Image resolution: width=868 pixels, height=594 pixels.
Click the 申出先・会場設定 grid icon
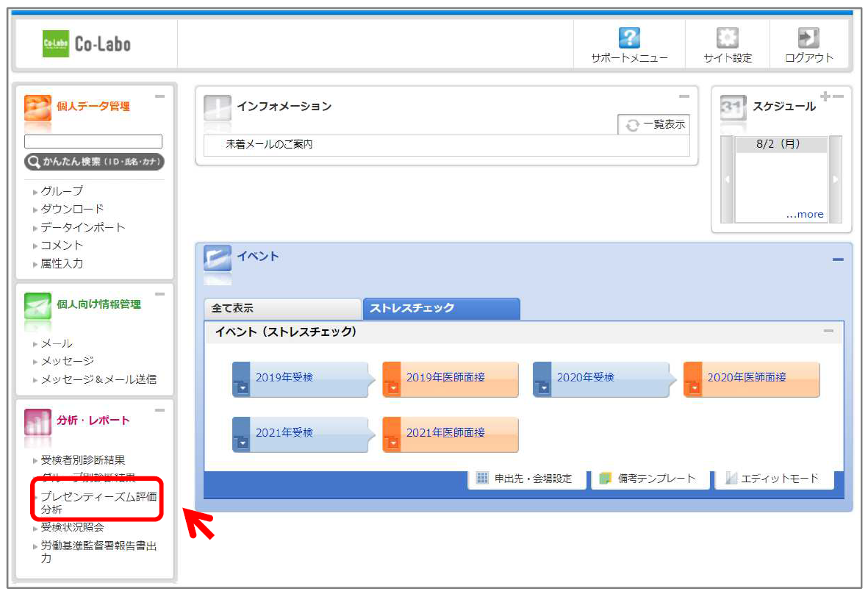(482, 478)
